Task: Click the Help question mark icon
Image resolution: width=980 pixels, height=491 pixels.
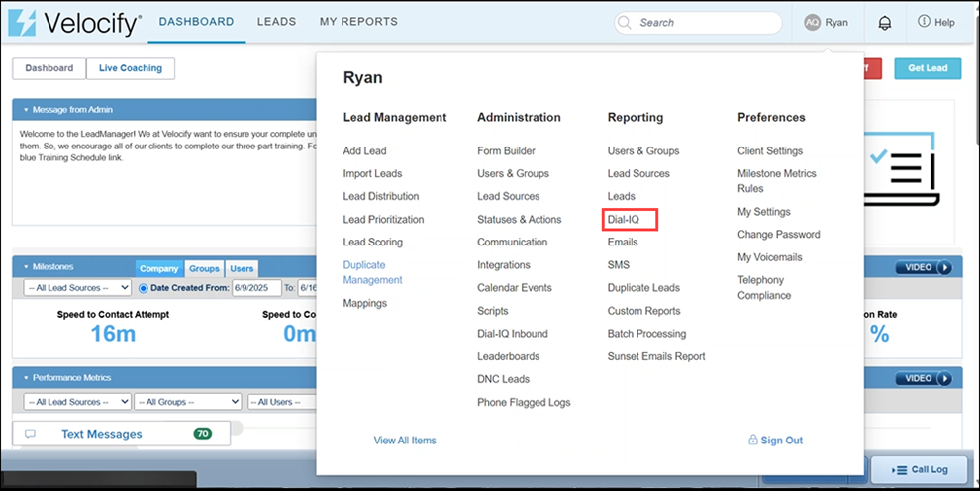Action: 924,21
